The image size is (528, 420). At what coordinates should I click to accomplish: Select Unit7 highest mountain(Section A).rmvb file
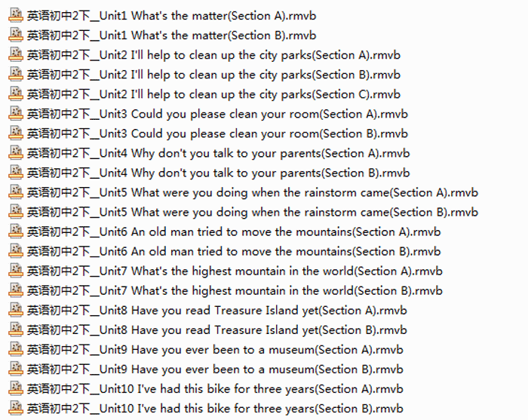click(235, 271)
